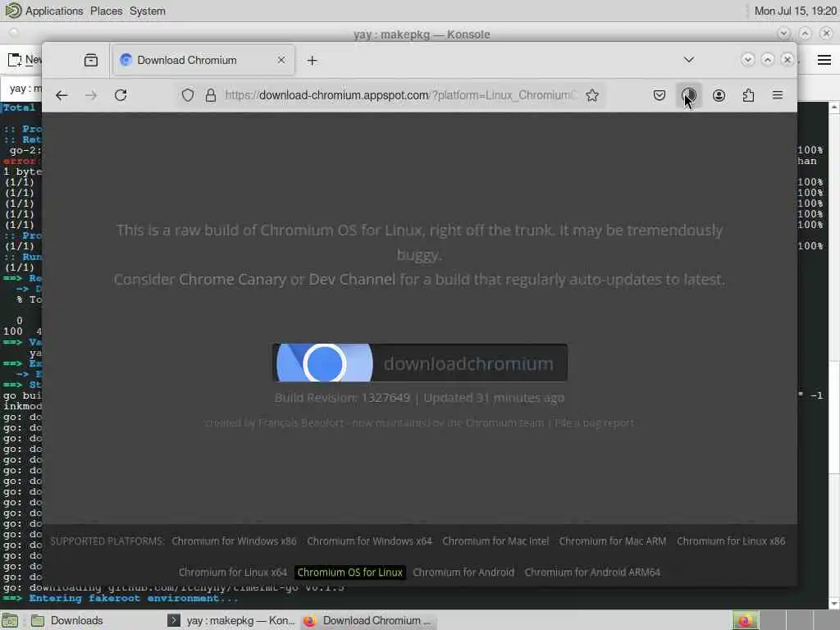This screenshot has width=840, height=630.
Task: Open the François Beaufort link
Action: (x=300, y=422)
